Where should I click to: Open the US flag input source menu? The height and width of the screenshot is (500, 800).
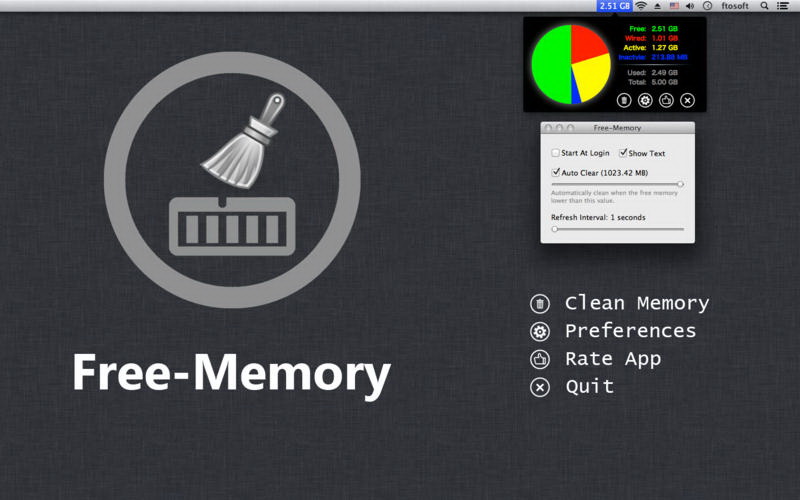coord(674,6)
